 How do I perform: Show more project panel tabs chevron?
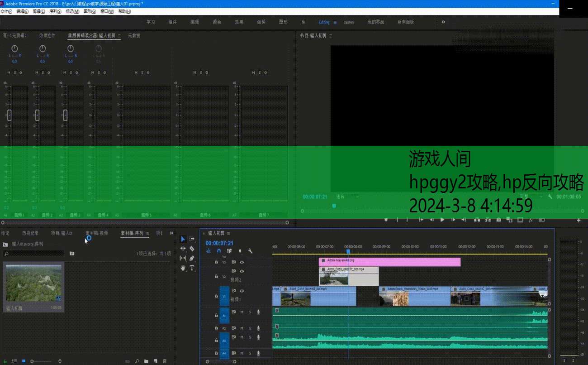coord(171,233)
